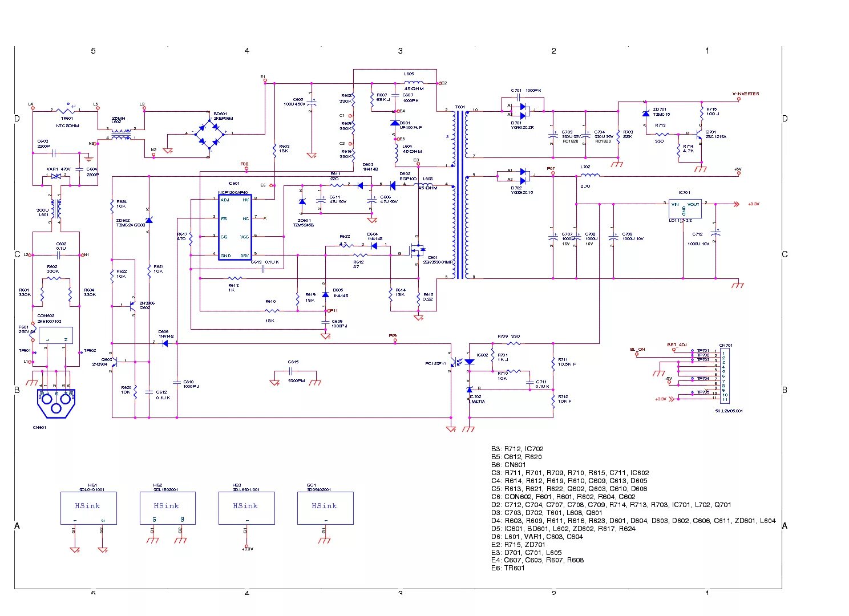Click the CN701 connector symbol

[725, 376]
